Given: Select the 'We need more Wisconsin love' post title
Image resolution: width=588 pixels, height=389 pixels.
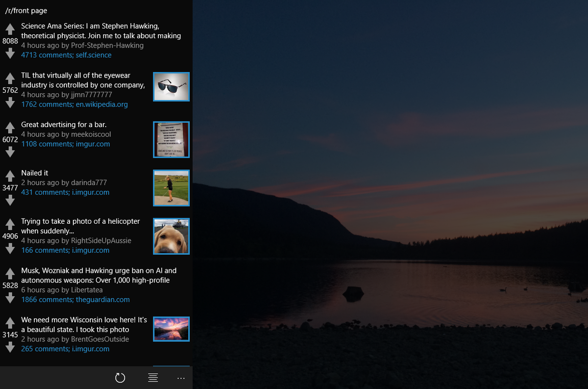Looking at the screenshot, I should (83, 324).
